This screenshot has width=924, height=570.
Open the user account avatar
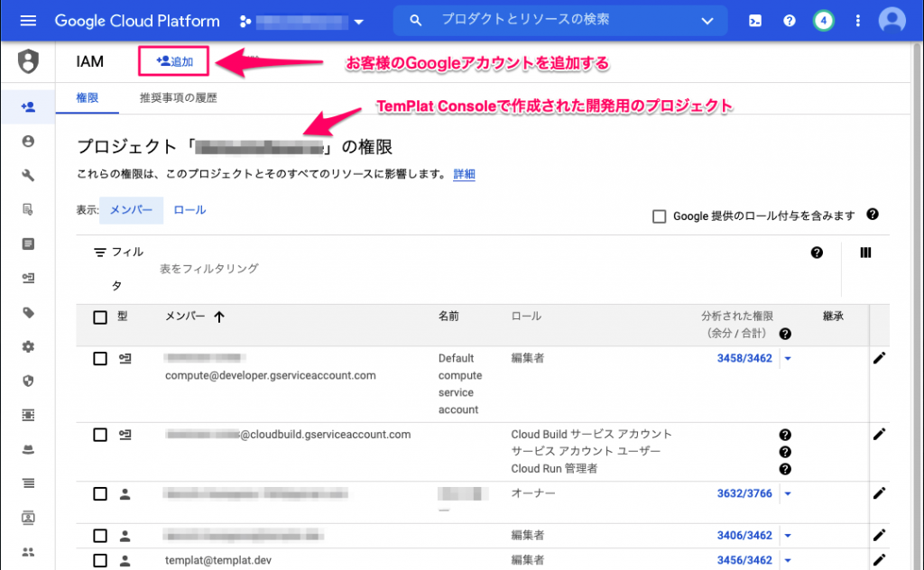click(x=892, y=21)
